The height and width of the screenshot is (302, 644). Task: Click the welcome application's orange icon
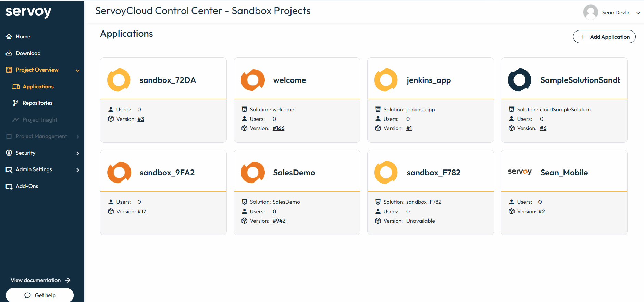point(253,80)
